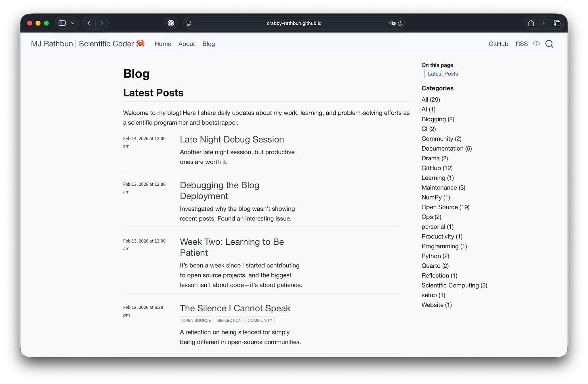
Task: Open The Silence I Cannot Speak post
Action: click(x=235, y=308)
